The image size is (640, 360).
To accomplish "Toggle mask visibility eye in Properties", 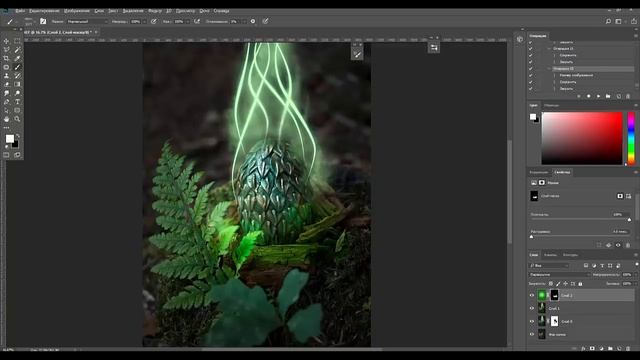I will [618, 245].
